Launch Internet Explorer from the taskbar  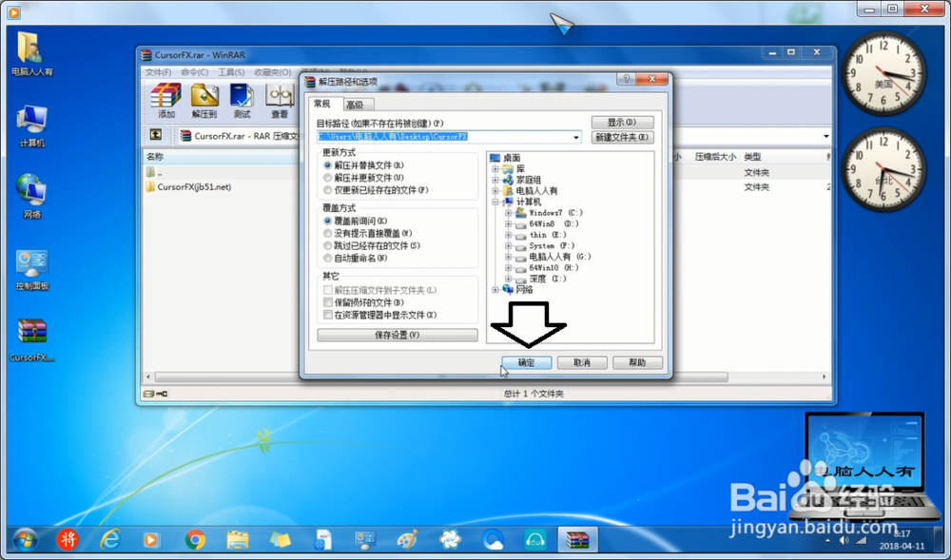pyautogui.click(x=110, y=539)
